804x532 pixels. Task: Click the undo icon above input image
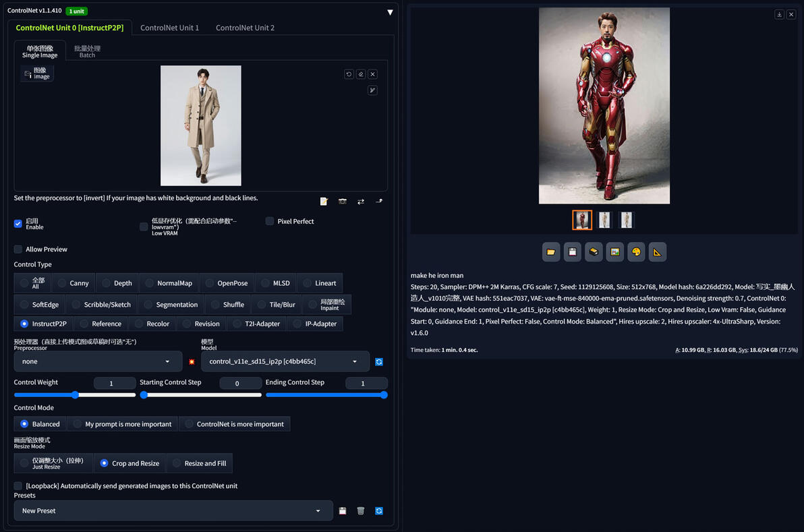coord(349,74)
